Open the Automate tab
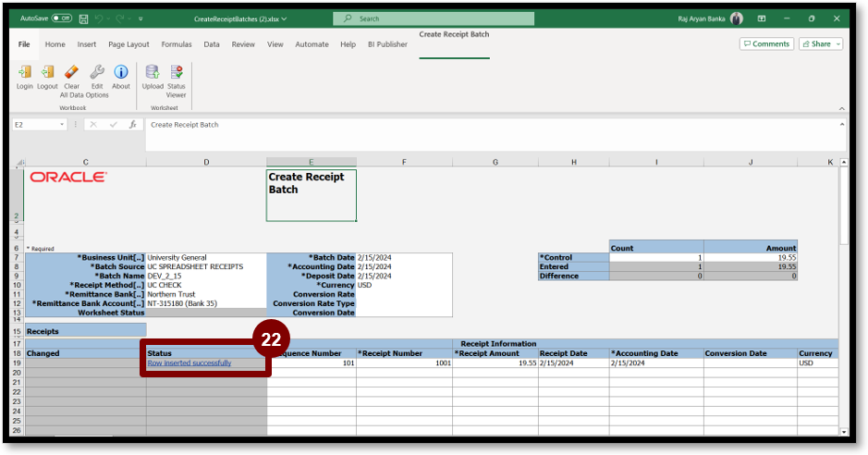The height and width of the screenshot is (455, 868). click(x=312, y=44)
